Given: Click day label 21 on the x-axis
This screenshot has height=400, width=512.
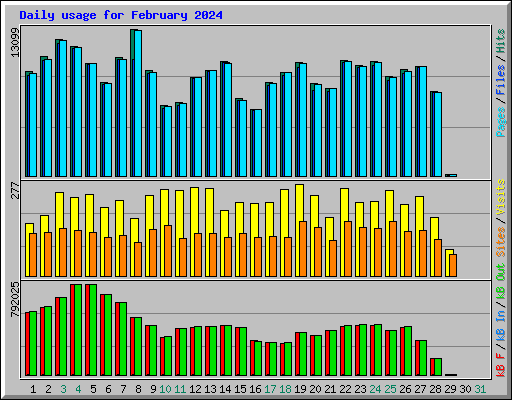Looking at the screenshot, I should (330, 389).
